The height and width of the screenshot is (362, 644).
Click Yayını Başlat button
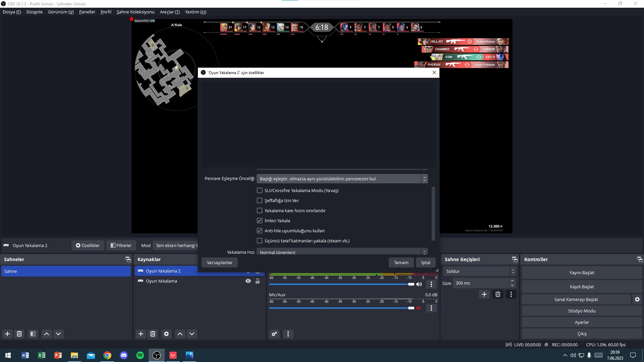pos(582,273)
